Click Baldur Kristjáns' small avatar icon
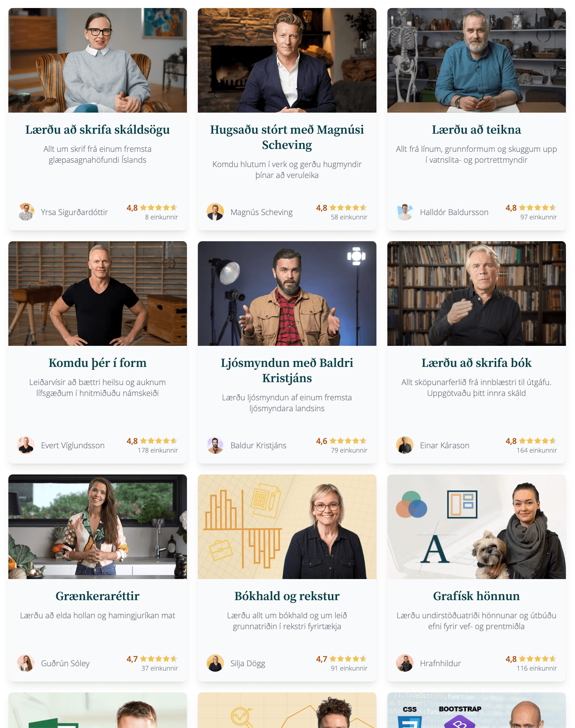The width and height of the screenshot is (575, 728). (215, 445)
